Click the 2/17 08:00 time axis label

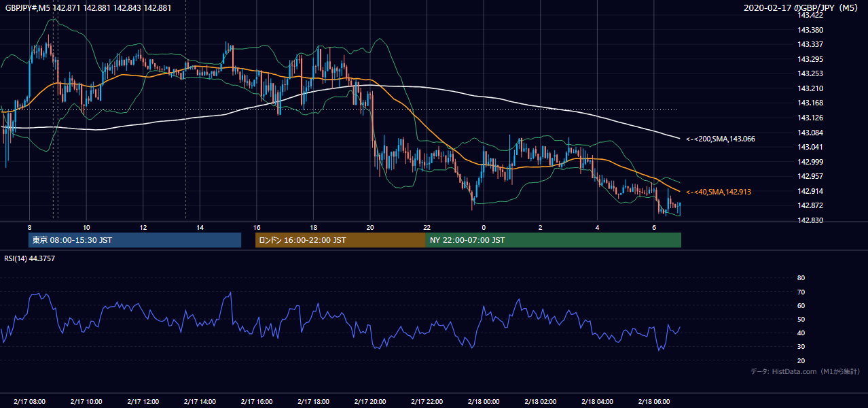(x=29, y=402)
